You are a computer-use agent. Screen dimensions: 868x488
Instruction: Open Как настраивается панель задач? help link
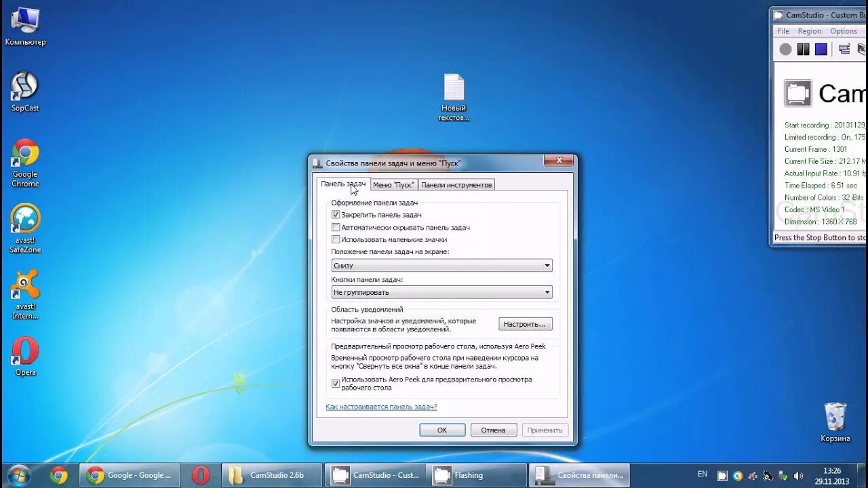[381, 407]
